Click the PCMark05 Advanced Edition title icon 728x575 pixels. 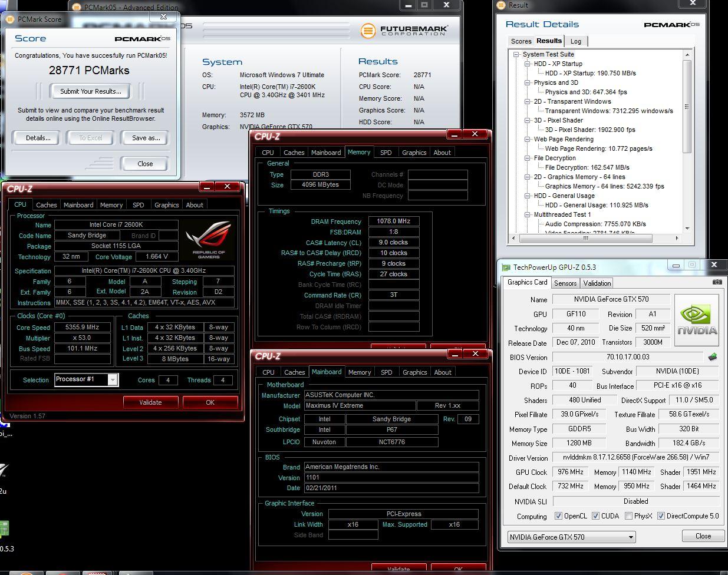77,7
